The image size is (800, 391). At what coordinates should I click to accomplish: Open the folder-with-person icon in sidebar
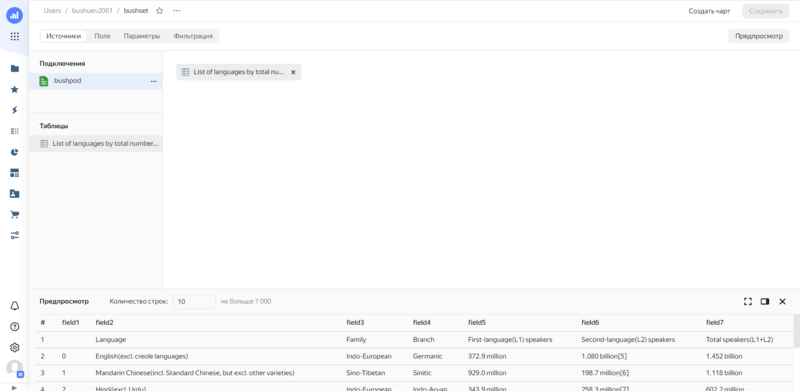(14, 194)
